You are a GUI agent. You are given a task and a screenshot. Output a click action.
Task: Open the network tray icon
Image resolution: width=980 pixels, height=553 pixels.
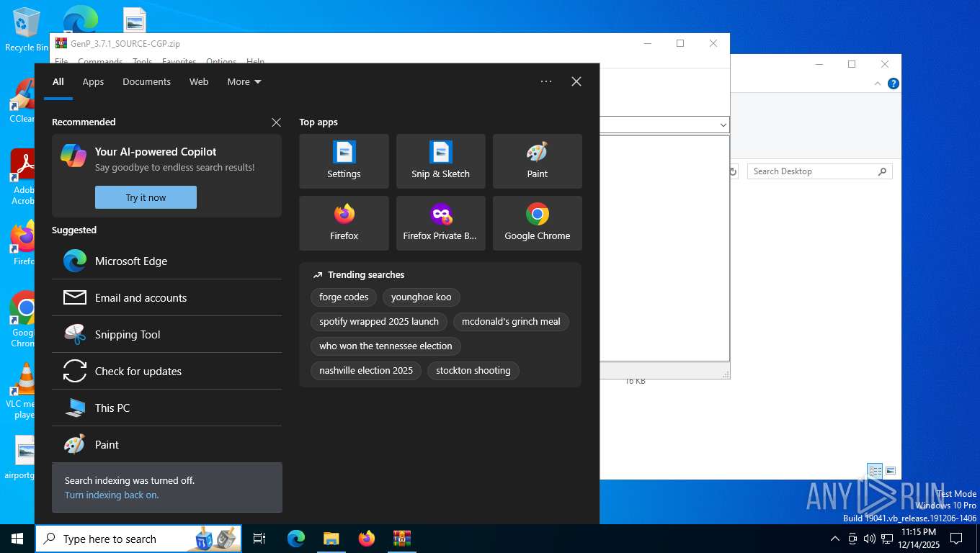click(x=886, y=539)
